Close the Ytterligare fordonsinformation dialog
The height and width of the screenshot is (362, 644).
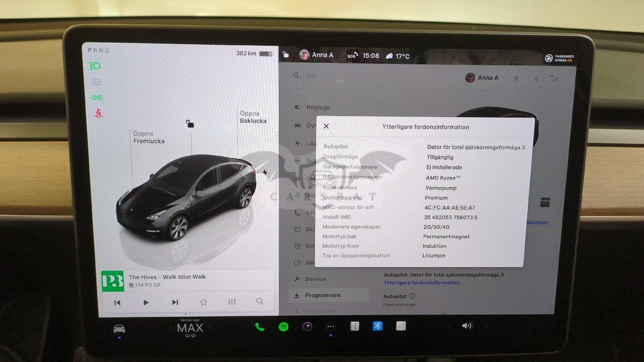(326, 126)
